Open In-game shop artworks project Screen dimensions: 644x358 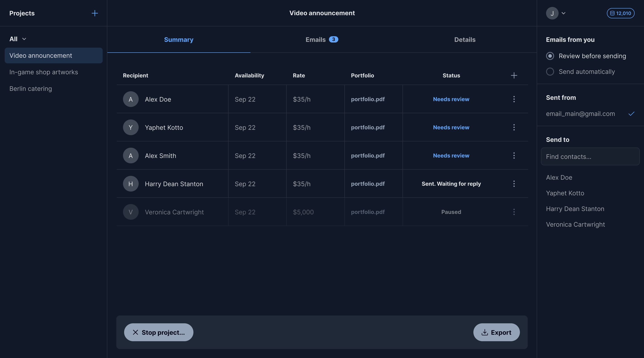click(x=44, y=72)
